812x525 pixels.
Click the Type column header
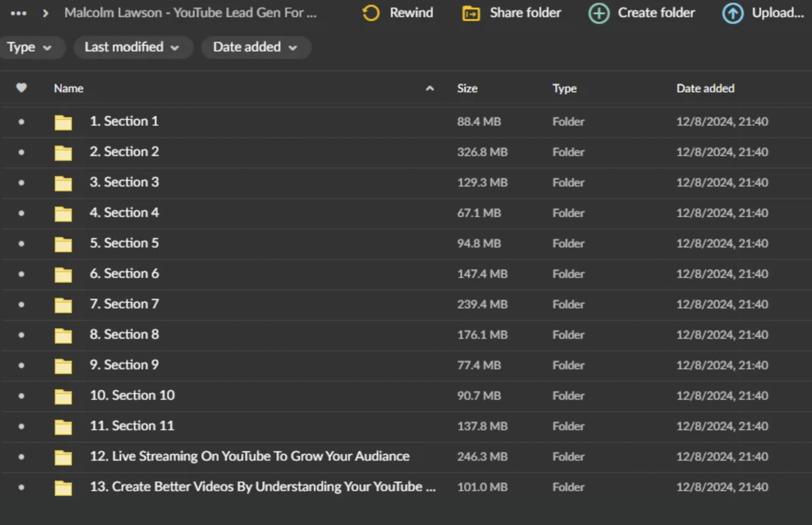[x=565, y=88]
